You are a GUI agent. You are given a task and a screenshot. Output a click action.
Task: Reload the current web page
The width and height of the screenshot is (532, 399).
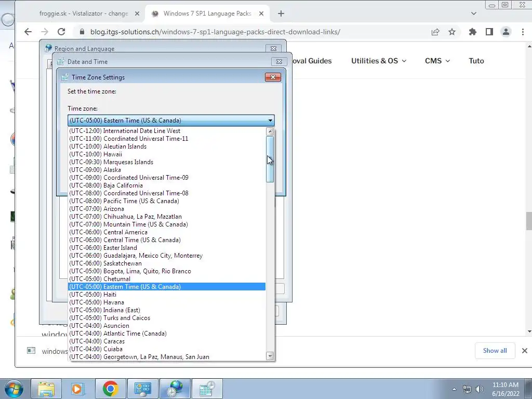[61, 32]
